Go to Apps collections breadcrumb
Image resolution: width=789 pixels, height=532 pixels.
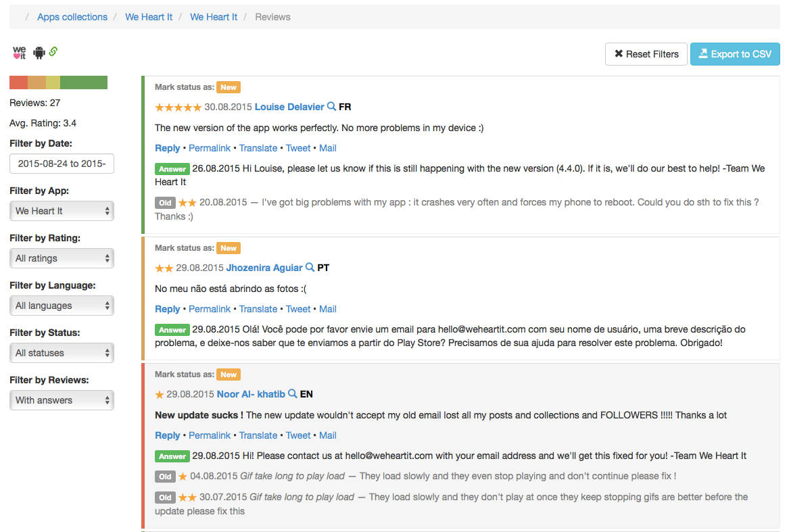click(x=72, y=17)
